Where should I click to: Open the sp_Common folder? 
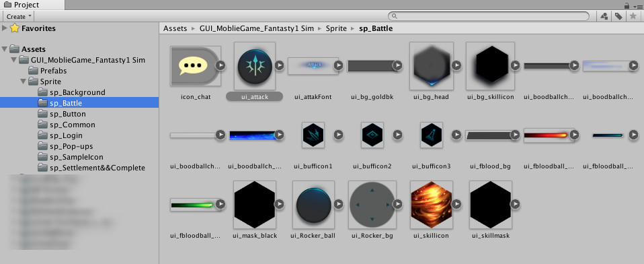coord(67,125)
